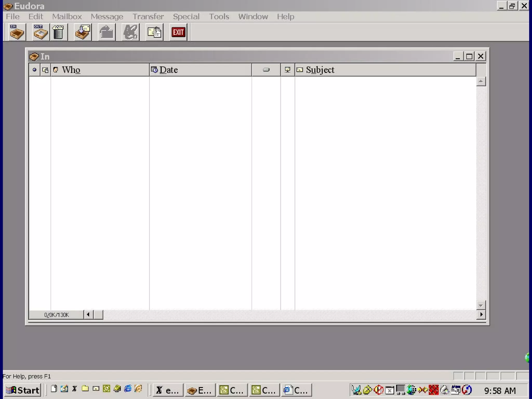Sort by Status column header dot
Viewport: 532px width, 399px height.
[34, 70]
